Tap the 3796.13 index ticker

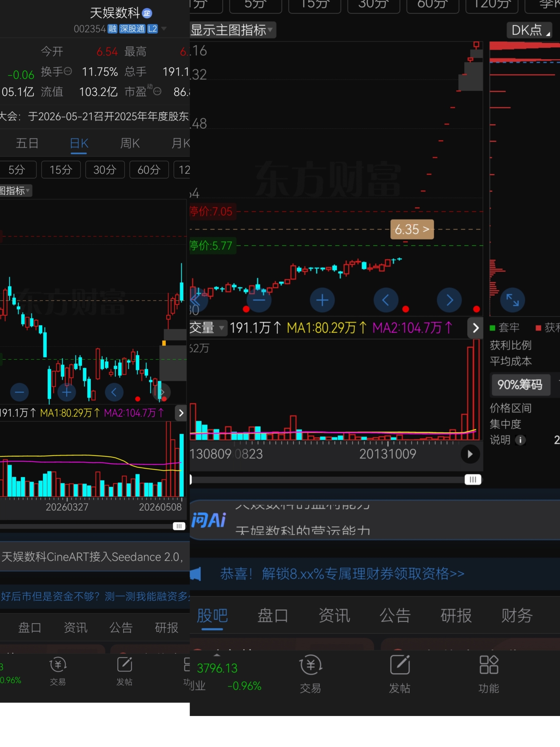217,668
